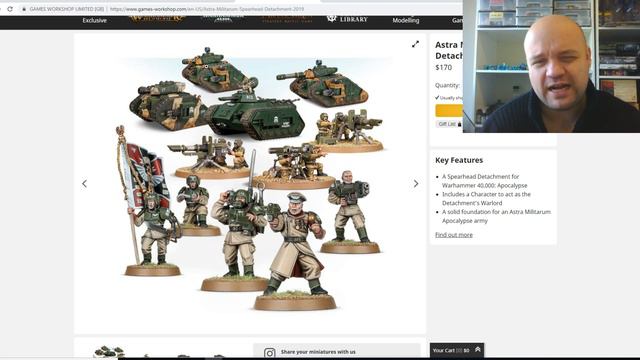Click the padlock site security icon
The height and width of the screenshot is (360, 640).
pyautogui.click(x=24, y=9)
